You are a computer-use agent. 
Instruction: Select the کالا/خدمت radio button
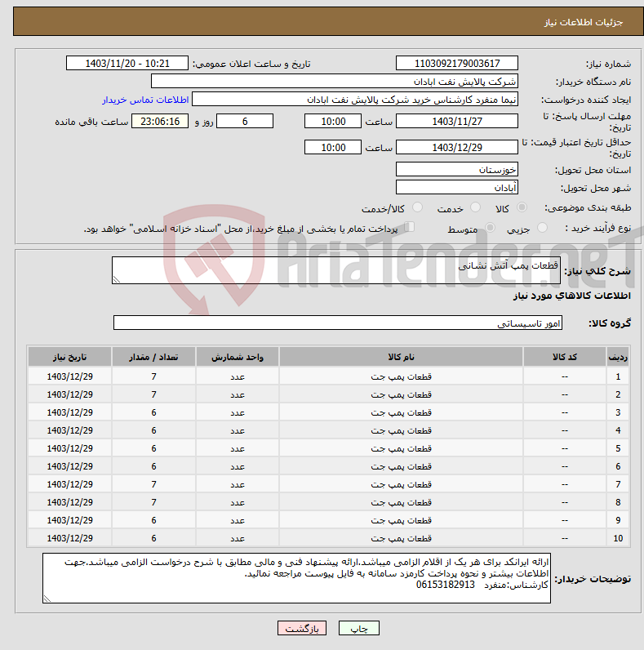pos(417,207)
